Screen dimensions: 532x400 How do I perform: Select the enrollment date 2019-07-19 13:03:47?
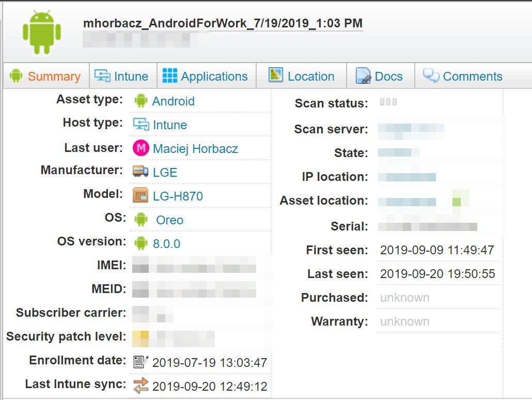tap(210, 363)
